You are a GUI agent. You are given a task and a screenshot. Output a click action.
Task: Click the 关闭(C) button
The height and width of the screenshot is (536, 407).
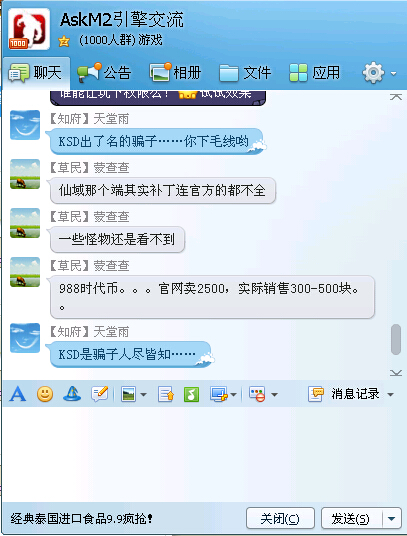[280, 519]
